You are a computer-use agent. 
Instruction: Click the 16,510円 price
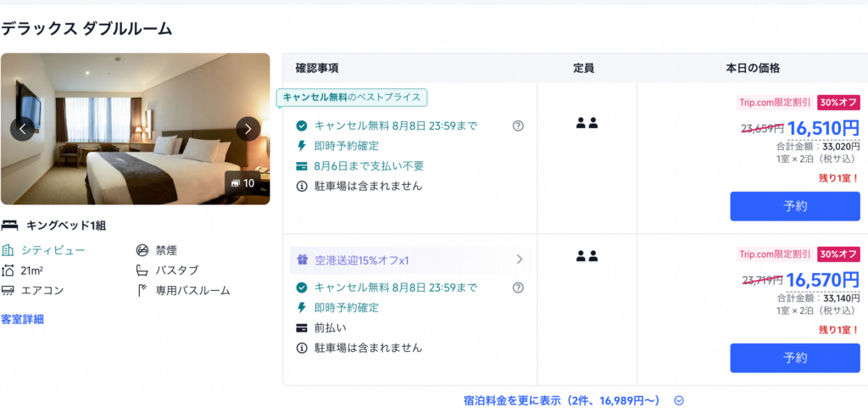coord(823,128)
